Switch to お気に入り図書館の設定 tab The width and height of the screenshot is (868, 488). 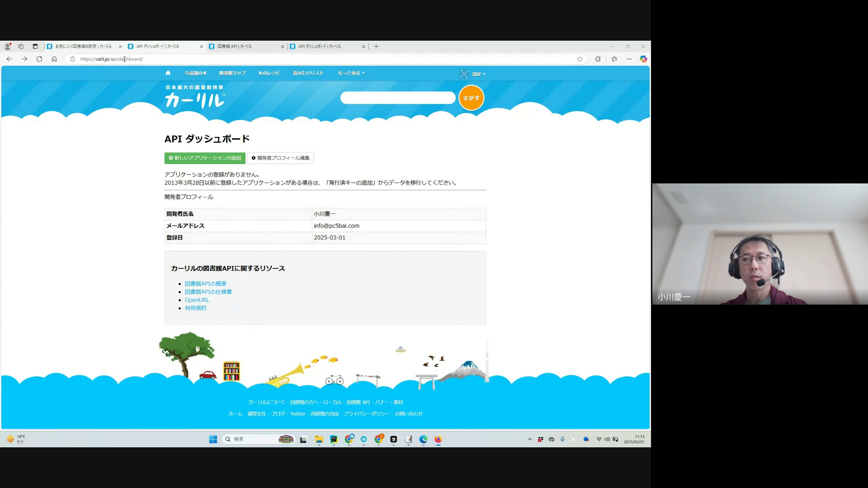[84, 47]
